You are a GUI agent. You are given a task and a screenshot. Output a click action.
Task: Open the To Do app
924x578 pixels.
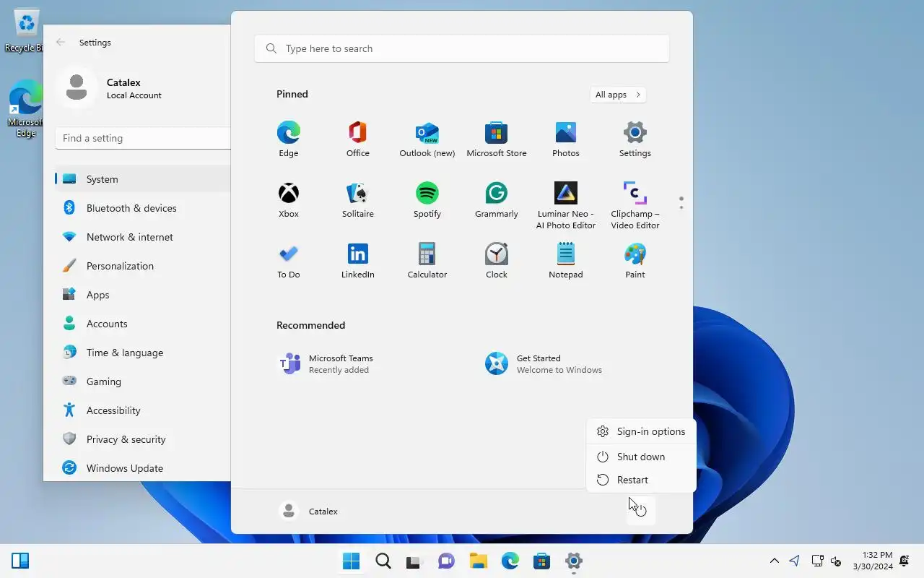tap(288, 260)
